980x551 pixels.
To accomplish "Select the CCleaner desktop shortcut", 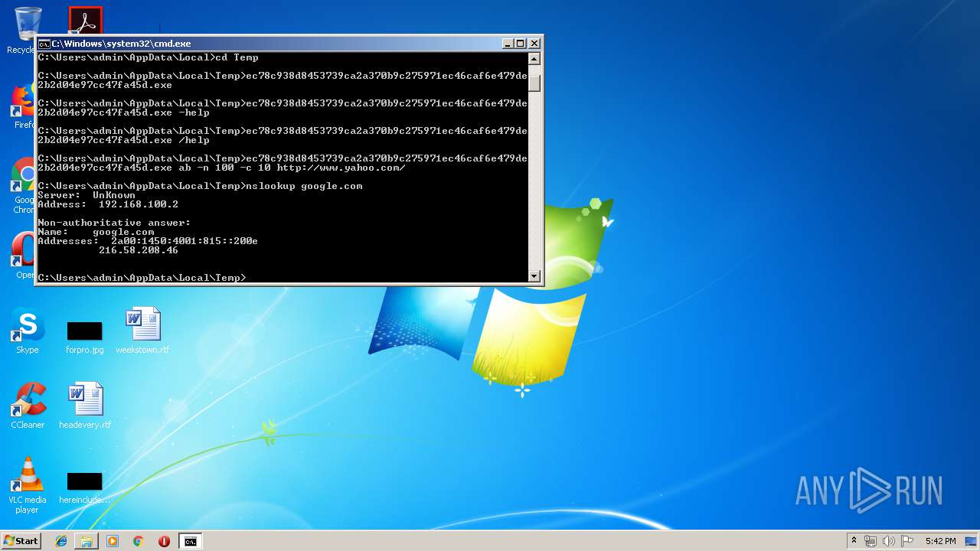I will (28, 406).
